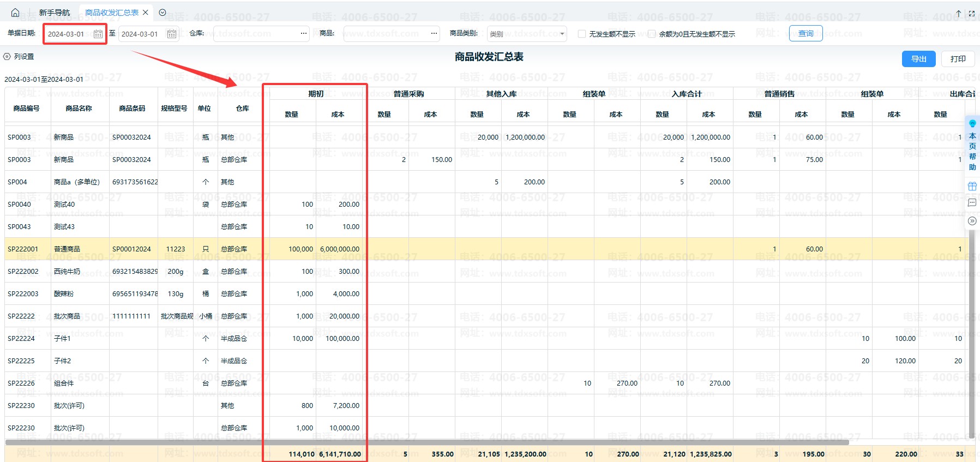Image resolution: width=980 pixels, height=462 pixels.
Task: Enable the 无发生额不显示 checkbox
Action: (x=582, y=34)
